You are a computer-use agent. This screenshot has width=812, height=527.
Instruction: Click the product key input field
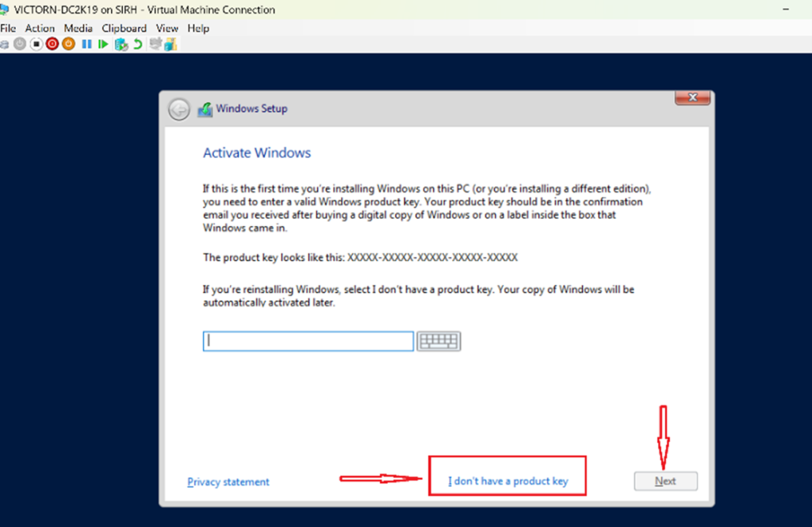(308, 341)
